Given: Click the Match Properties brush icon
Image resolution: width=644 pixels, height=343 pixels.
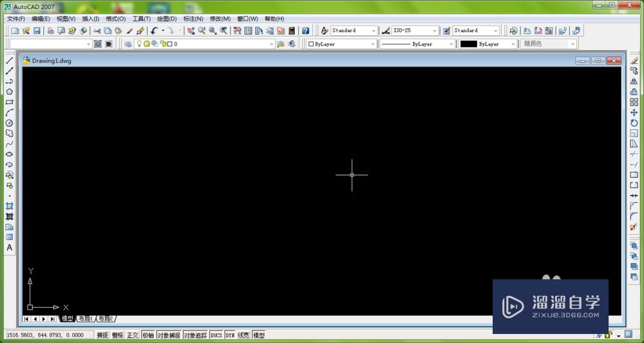Looking at the screenshot, I should click(129, 30).
